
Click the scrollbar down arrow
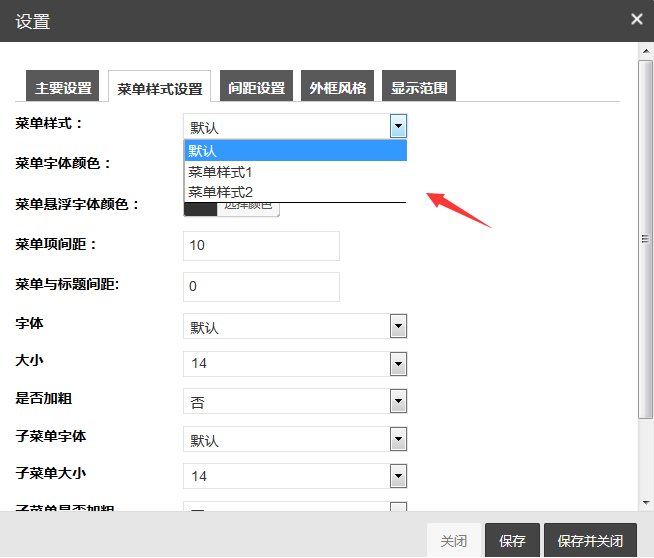[x=646, y=503]
